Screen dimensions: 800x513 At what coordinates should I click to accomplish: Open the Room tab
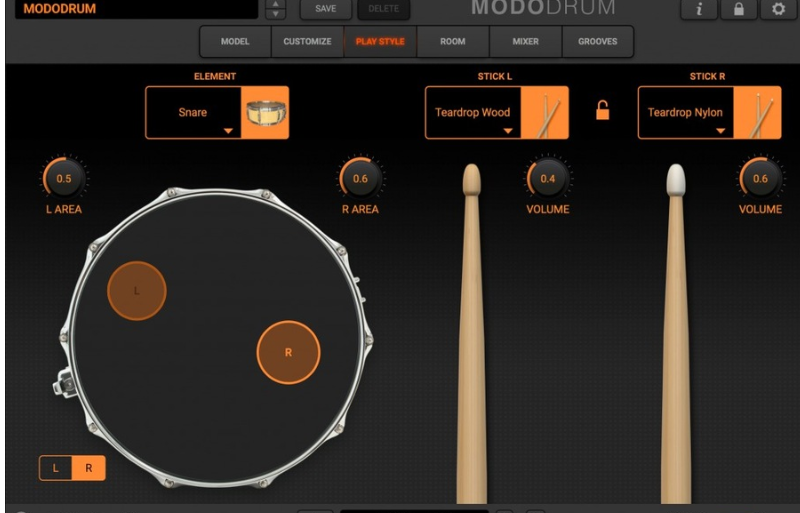pos(453,41)
